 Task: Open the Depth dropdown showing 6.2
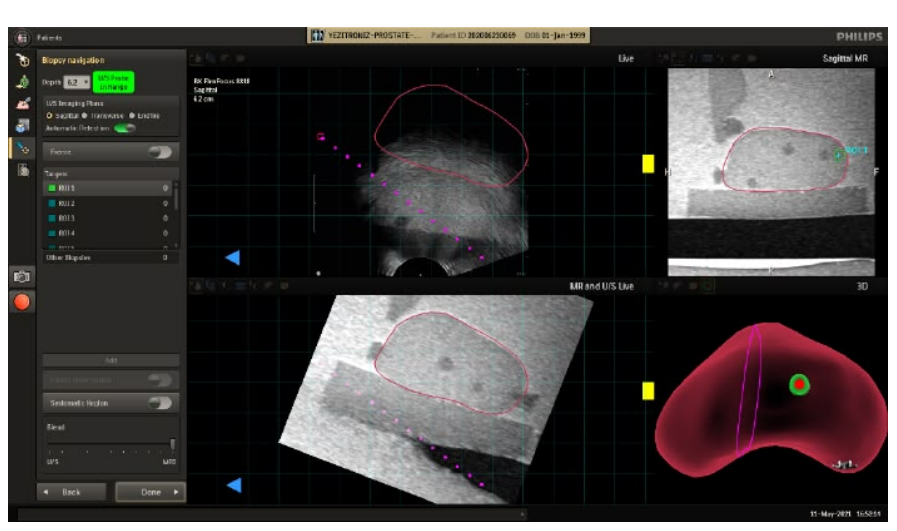[77, 82]
